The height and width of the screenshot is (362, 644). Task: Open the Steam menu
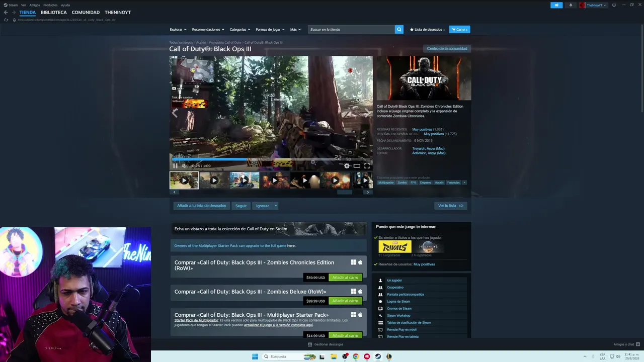(x=11, y=5)
